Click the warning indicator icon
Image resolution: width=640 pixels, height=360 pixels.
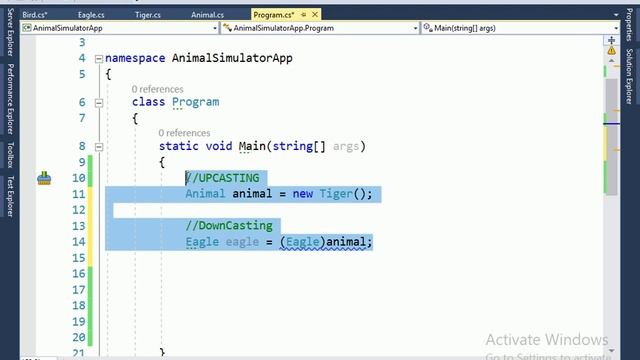611,51
